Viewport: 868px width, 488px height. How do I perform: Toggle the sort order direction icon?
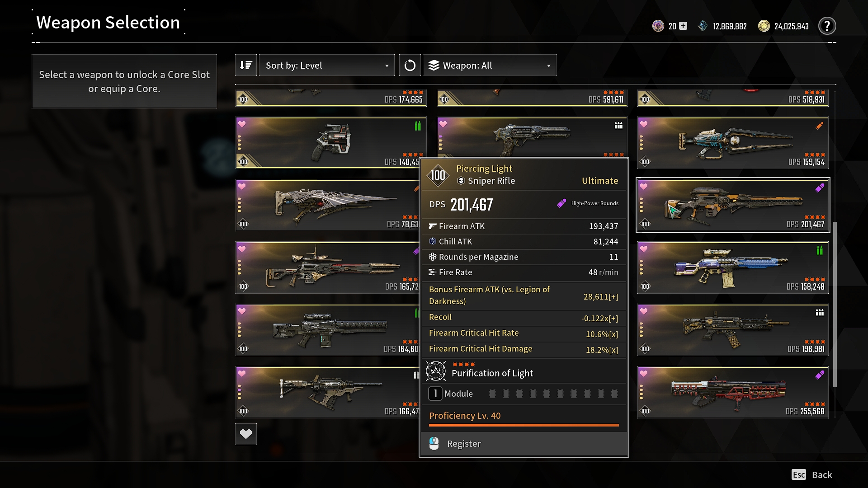pyautogui.click(x=246, y=66)
